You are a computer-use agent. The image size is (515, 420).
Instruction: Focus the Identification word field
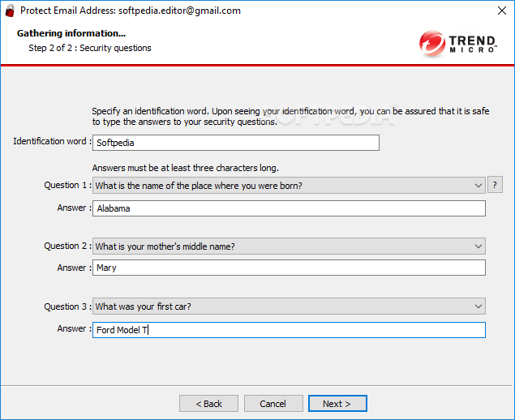[236, 143]
